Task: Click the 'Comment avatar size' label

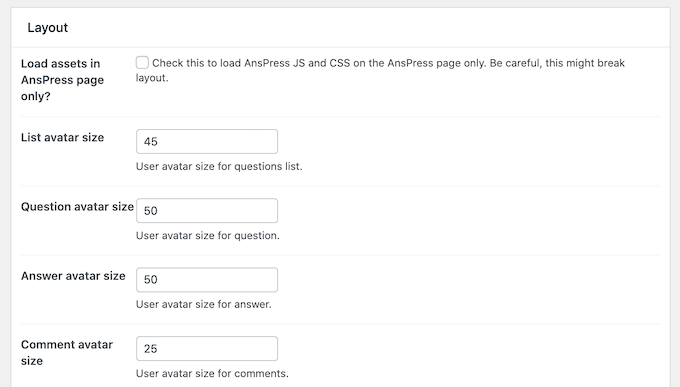Action: tap(67, 353)
